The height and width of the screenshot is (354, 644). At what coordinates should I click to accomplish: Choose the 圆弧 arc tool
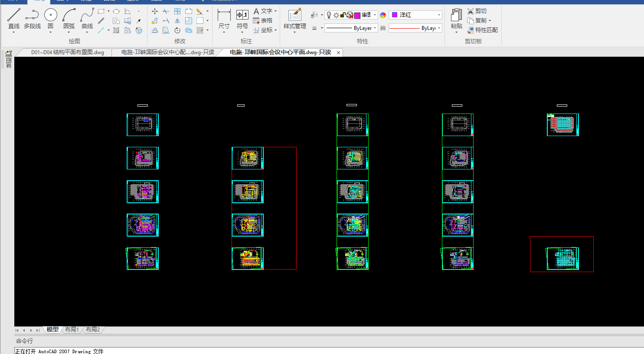69,19
